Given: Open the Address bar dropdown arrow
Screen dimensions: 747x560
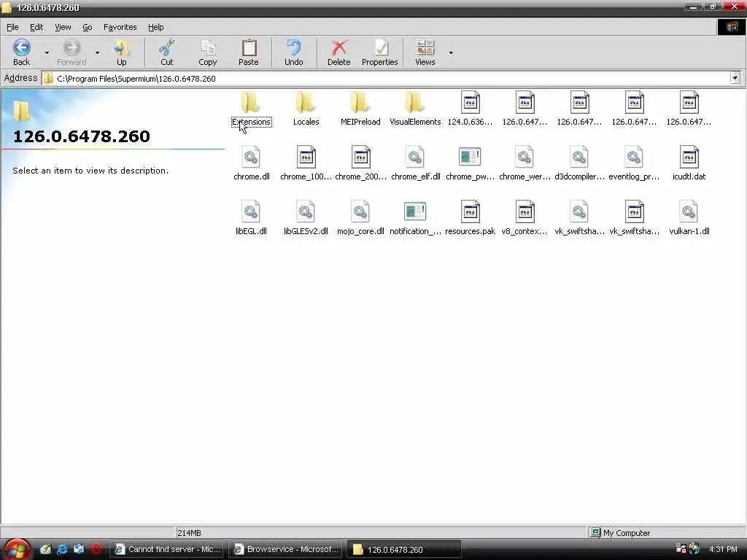Looking at the screenshot, I should (735, 77).
